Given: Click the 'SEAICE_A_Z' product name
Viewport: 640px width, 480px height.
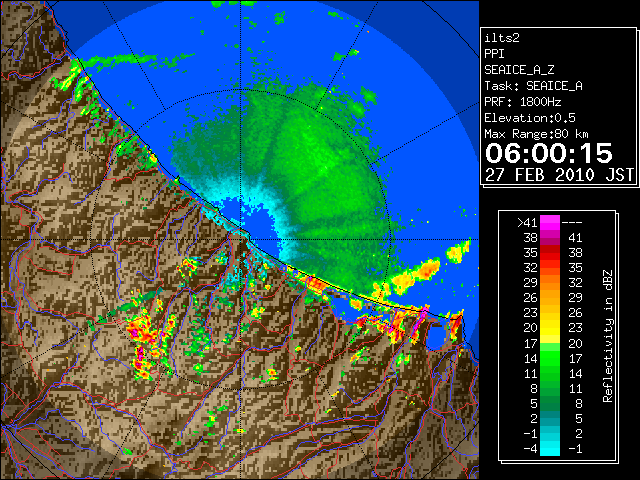Looking at the screenshot, I should [519, 70].
